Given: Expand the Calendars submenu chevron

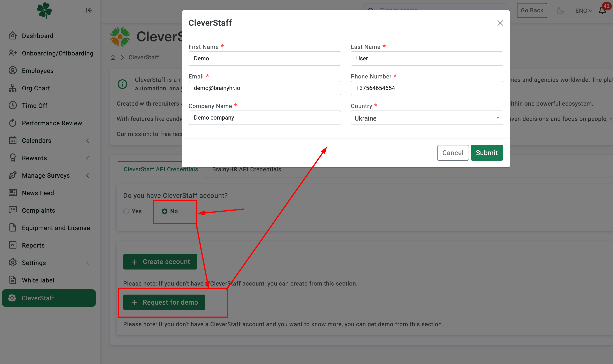Looking at the screenshot, I should (x=88, y=141).
